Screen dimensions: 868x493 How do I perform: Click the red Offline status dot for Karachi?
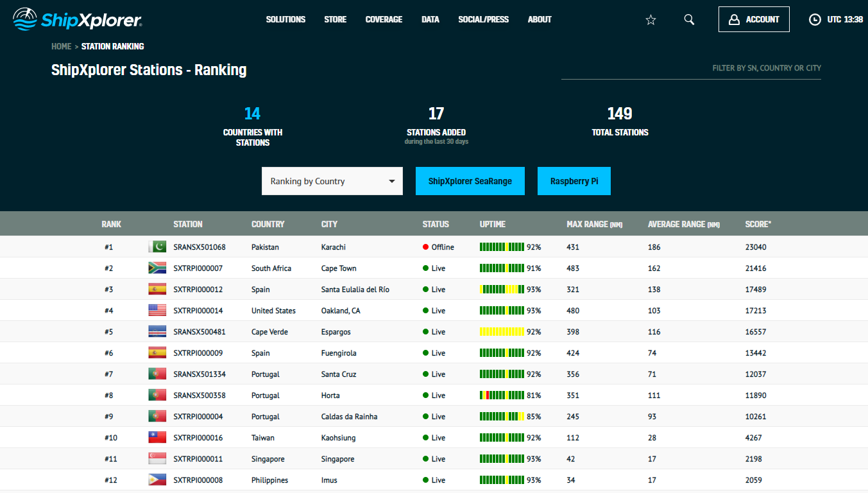(425, 247)
